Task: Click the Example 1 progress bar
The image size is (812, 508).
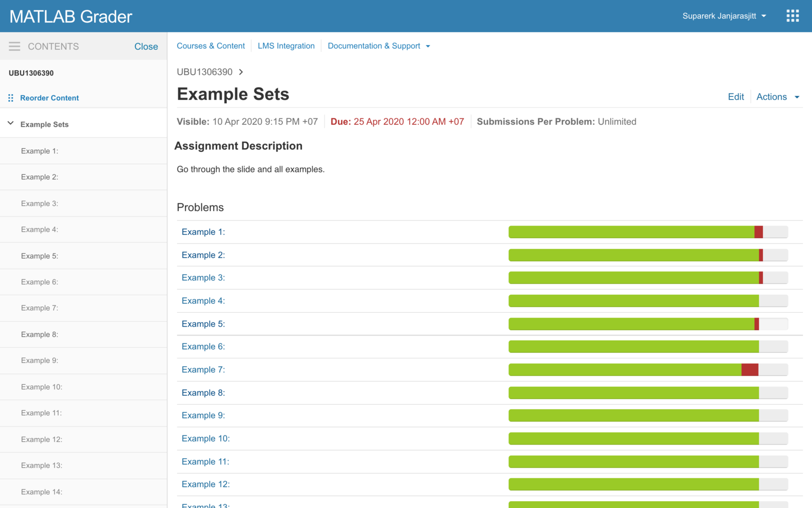Action: pyautogui.click(x=648, y=232)
